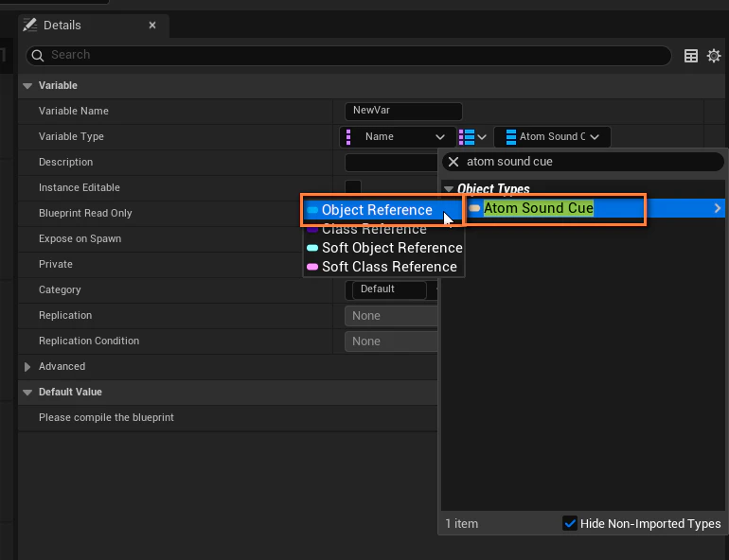729x560 pixels.
Task: Click the Soft Object Reference cyan pill icon
Action: click(x=312, y=248)
